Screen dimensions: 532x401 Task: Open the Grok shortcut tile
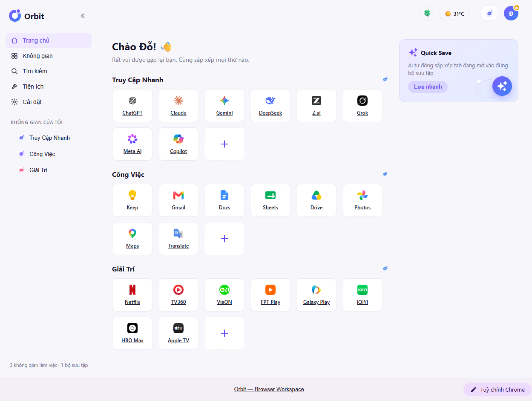362,106
